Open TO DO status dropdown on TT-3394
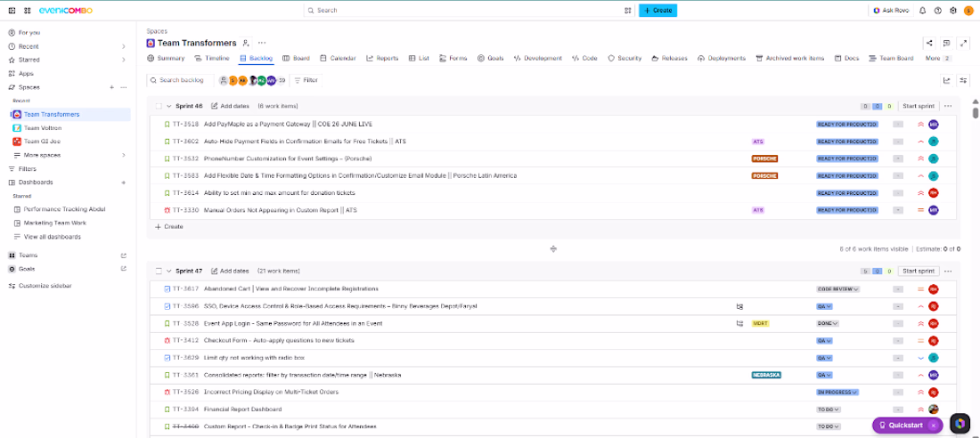Image resolution: width=980 pixels, height=438 pixels. click(829, 410)
